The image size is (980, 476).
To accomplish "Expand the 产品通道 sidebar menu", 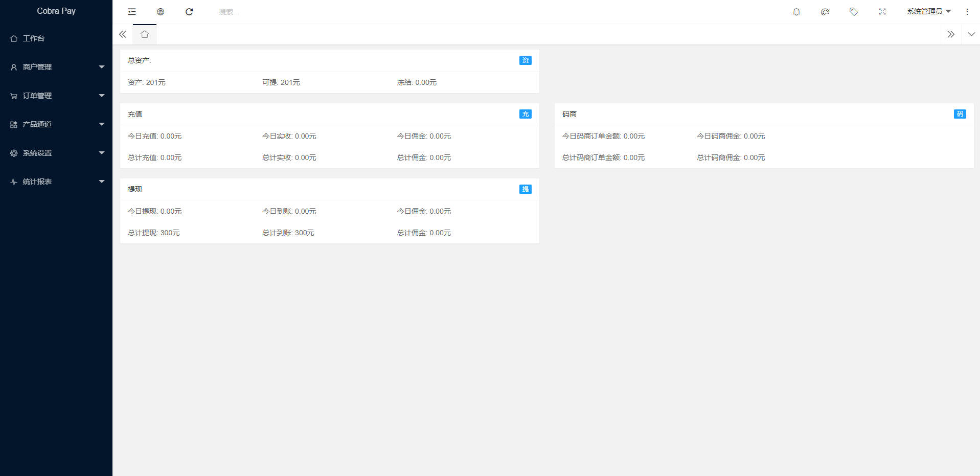I will click(56, 124).
